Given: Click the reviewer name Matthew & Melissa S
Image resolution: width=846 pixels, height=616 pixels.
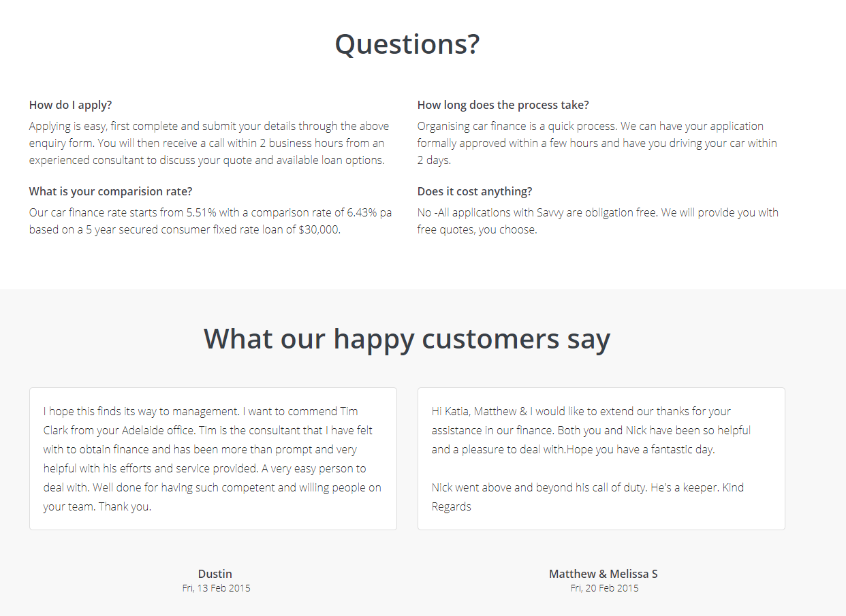Looking at the screenshot, I should pyautogui.click(x=604, y=574).
